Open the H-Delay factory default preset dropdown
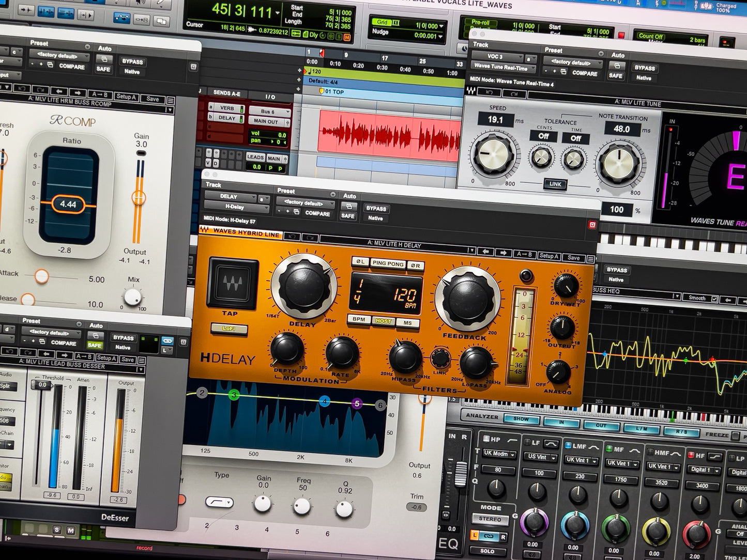 point(306,202)
